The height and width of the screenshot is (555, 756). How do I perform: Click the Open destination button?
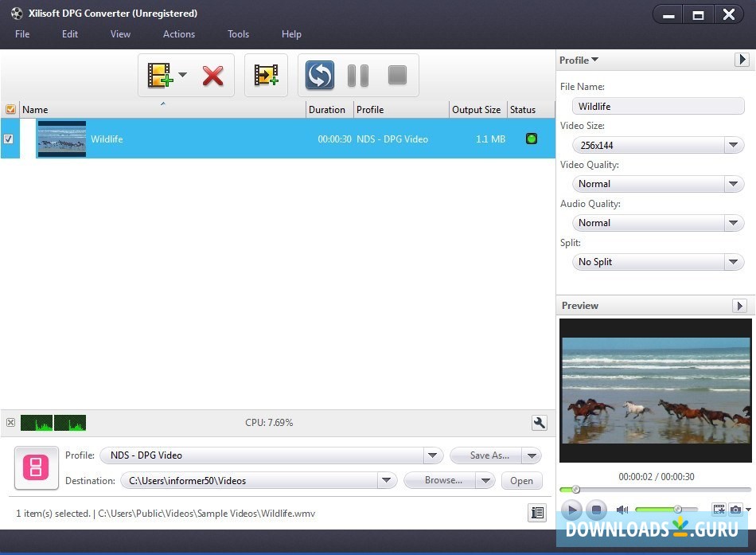pyautogui.click(x=521, y=480)
